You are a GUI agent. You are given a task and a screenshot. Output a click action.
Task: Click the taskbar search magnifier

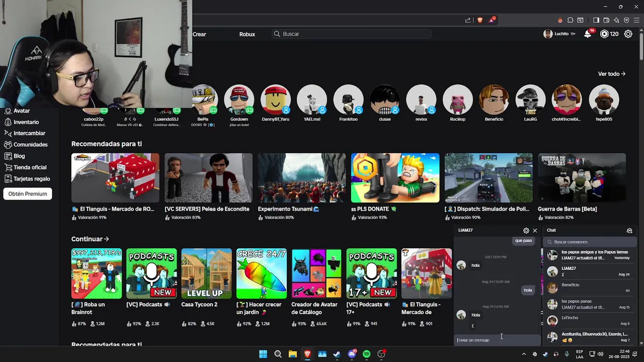[278, 354]
